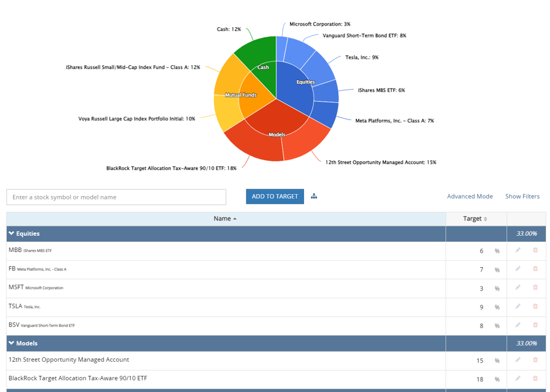The image size is (550, 392).
Task: Click the 12th Street target value 15
Action: (480, 361)
